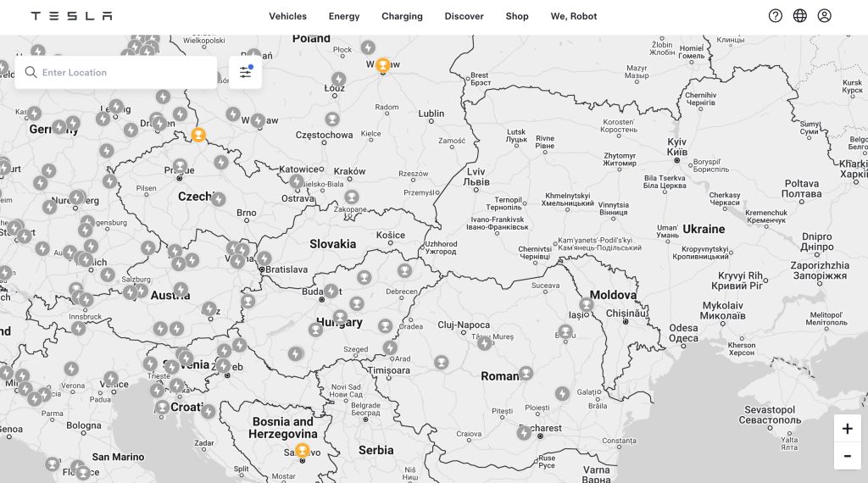The image size is (868, 483).
Task: Open the Energy menu
Action: 344,16
